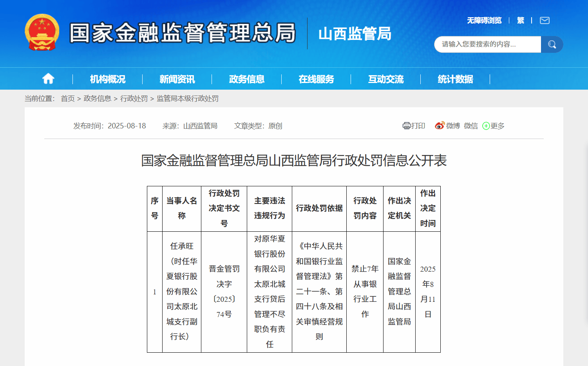
Task: Share to Weibo via 微博 icon
Action: point(447,126)
